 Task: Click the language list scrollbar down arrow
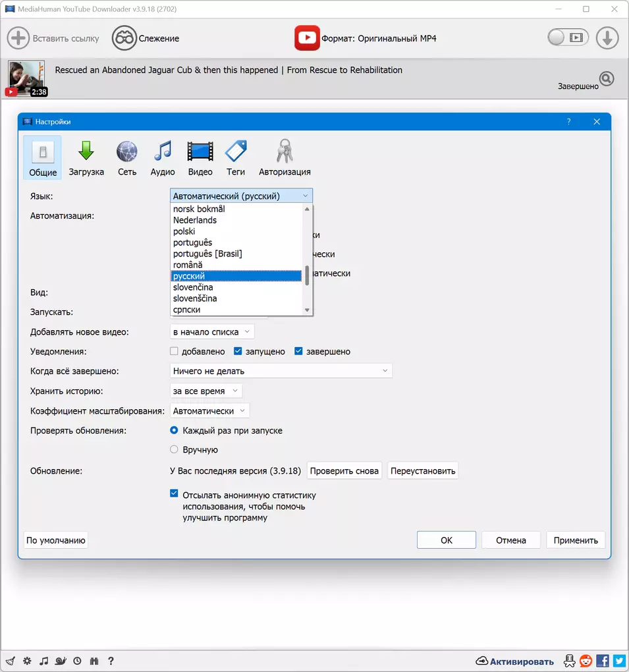coord(307,310)
